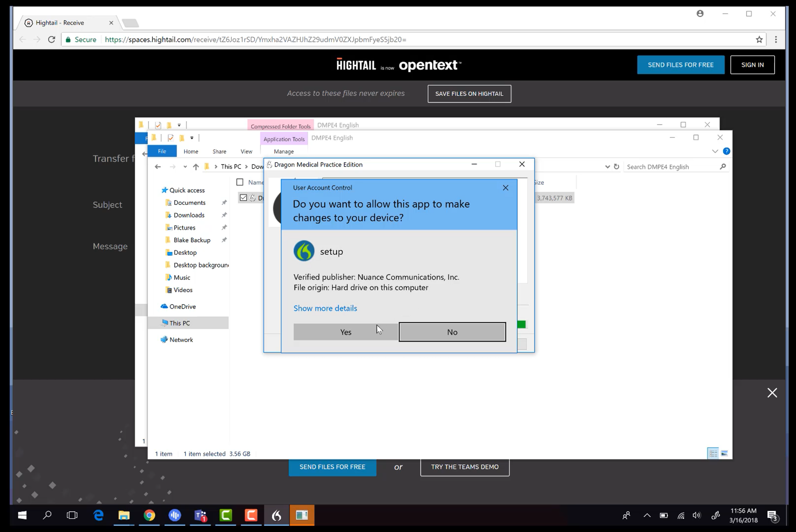
Task: Reload the Hightail page in Chrome
Action: 52,39
